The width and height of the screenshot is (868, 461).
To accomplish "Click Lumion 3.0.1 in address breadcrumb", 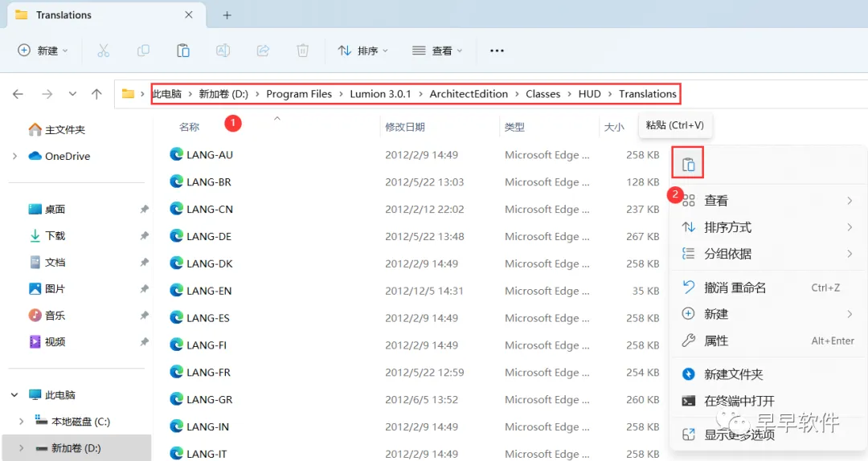I will (380, 94).
